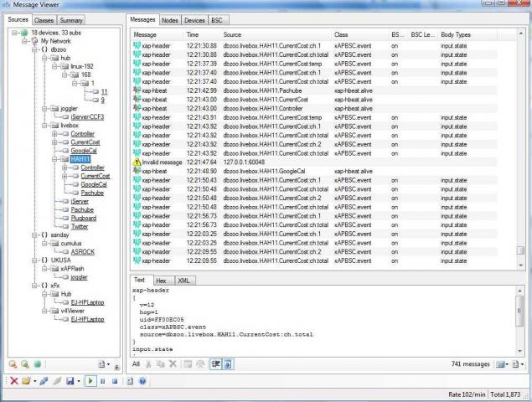This screenshot has height=402, width=532.
Task: Select the Sources tab
Action: [x=18, y=19]
